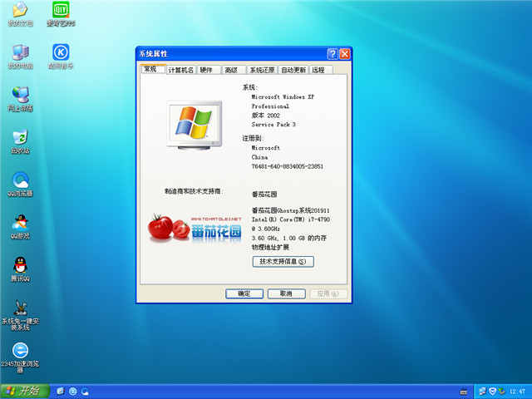Click the 12:47 taskbar clock
The height and width of the screenshot is (399, 532).
(517, 392)
